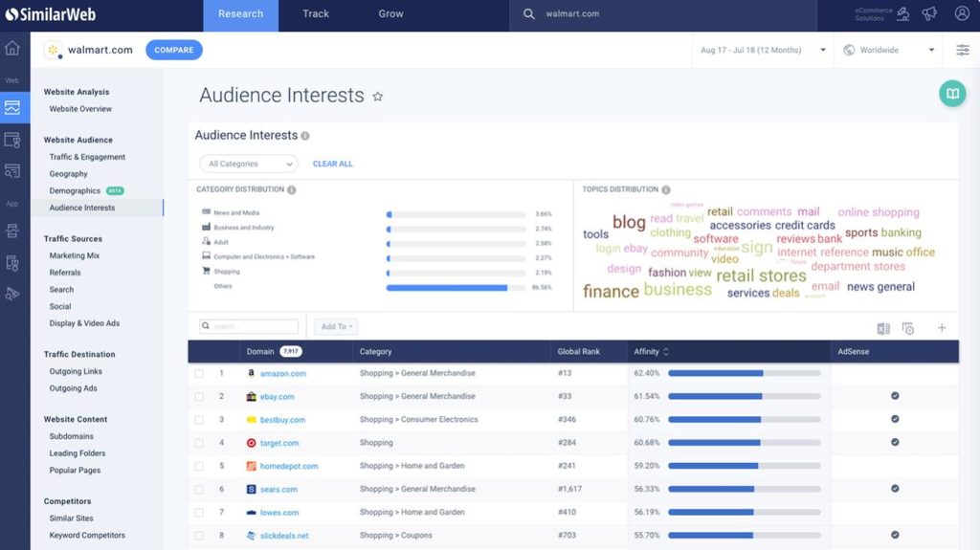Screen dimensions: 980x550
Task: Tick the checkbox for lowes.com row
Action: pyautogui.click(x=199, y=513)
